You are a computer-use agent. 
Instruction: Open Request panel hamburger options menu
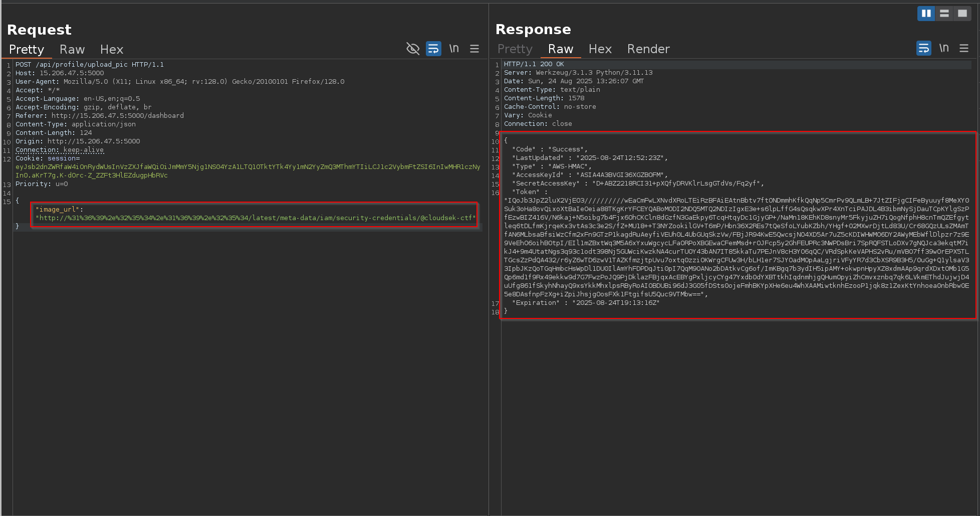[474, 49]
